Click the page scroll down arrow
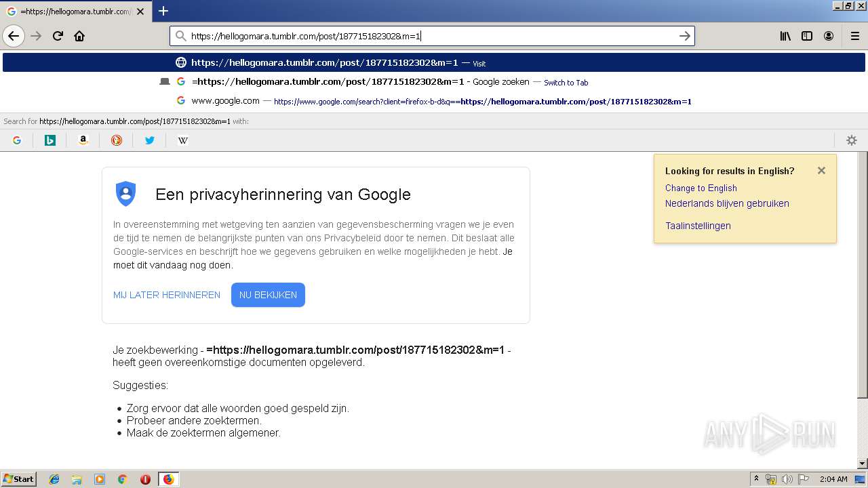 tap(863, 464)
